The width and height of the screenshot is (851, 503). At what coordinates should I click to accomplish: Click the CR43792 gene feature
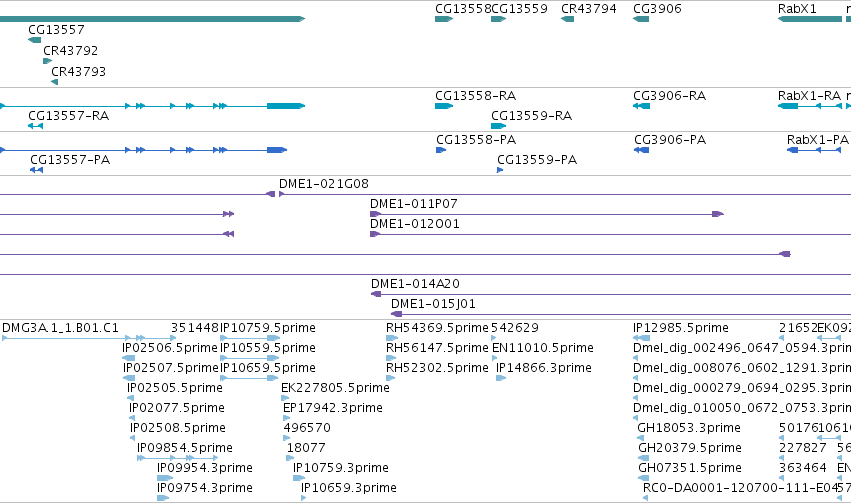pyautogui.click(x=47, y=61)
